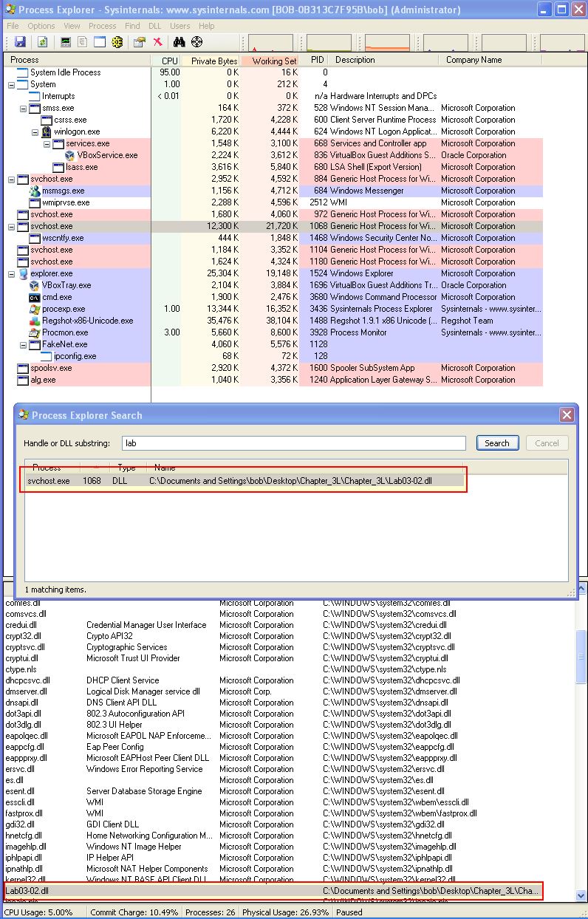
Task: Toggle the lower pane toolbar icon
Action: [100, 42]
